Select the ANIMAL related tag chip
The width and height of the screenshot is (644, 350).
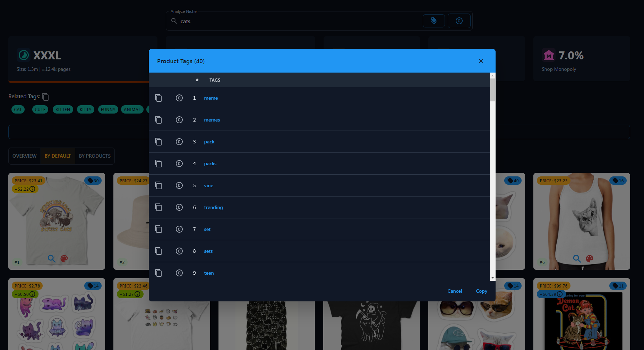[132, 109]
